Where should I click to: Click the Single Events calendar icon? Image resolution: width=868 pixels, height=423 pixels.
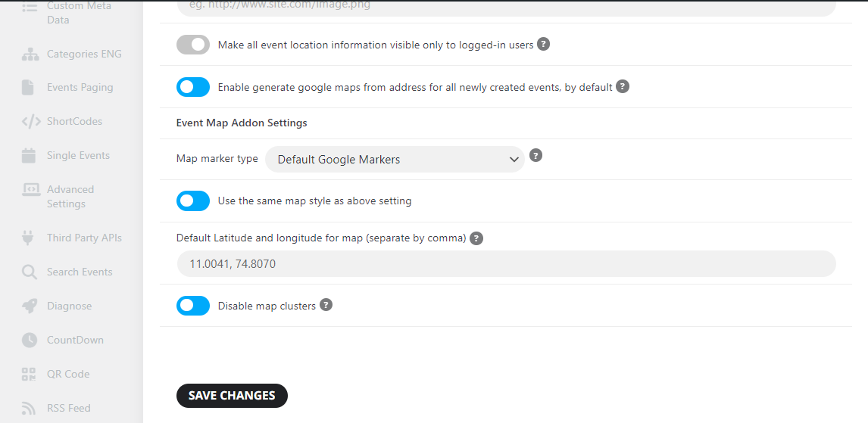[x=29, y=155]
